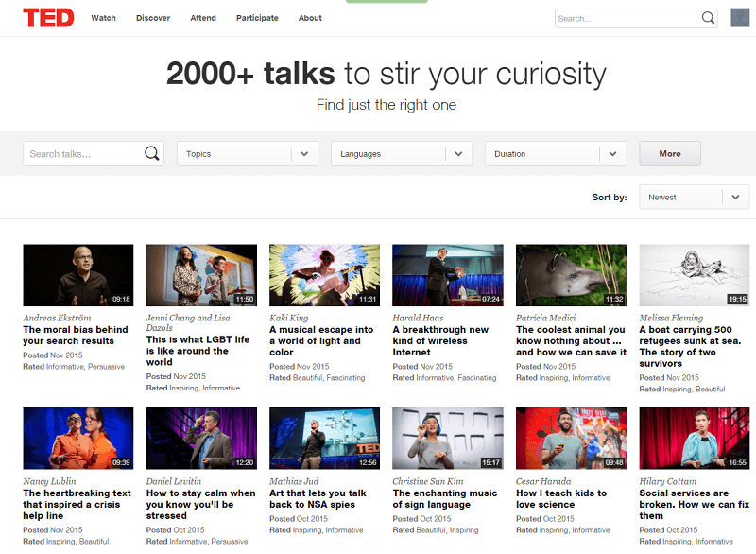756x554 pixels.
Task: Click speaker name Harald Haas
Action: (x=418, y=318)
